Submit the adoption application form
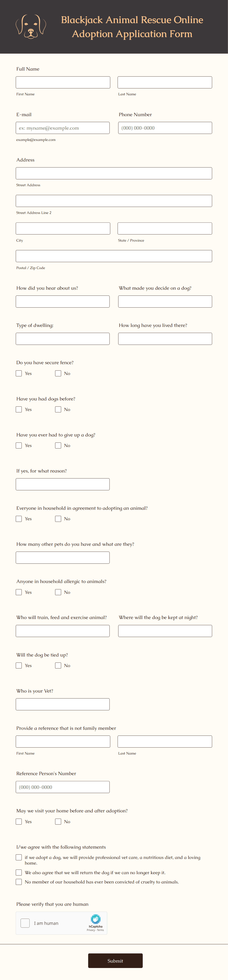 click(x=115, y=961)
